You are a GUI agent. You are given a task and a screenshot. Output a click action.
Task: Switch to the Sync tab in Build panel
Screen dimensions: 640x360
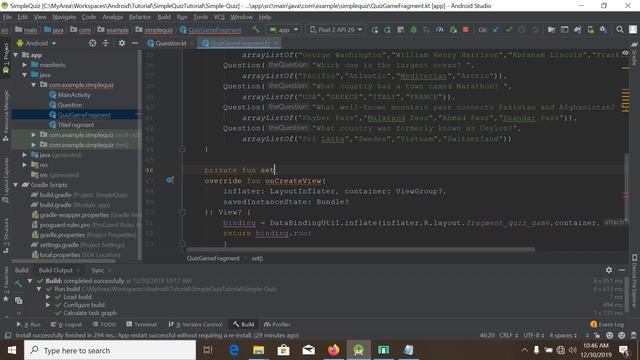97,270
